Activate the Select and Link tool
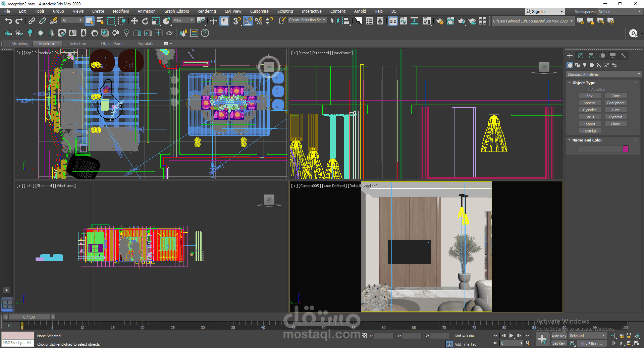 32,21
